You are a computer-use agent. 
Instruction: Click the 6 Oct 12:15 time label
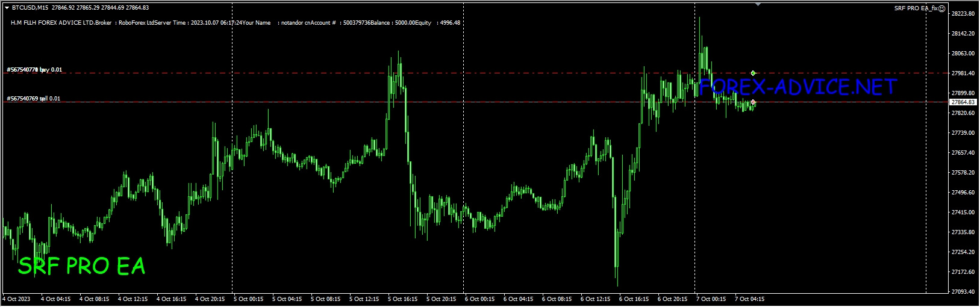pos(595,299)
